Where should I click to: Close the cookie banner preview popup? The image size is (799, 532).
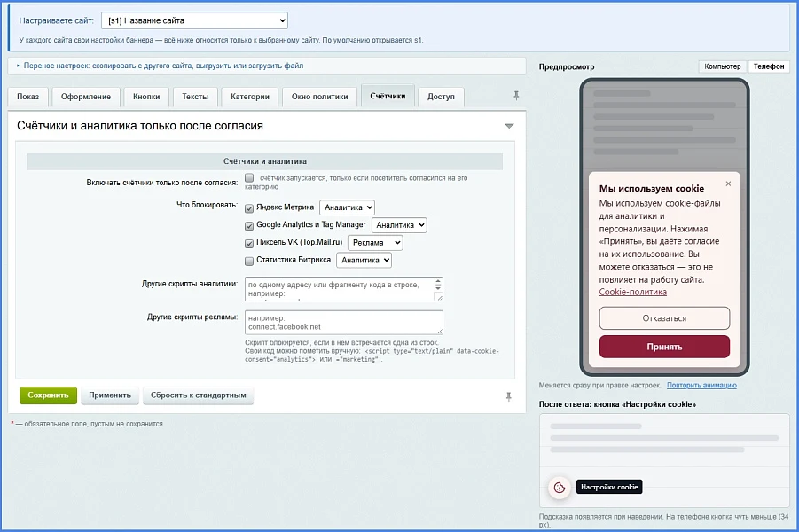click(x=728, y=184)
